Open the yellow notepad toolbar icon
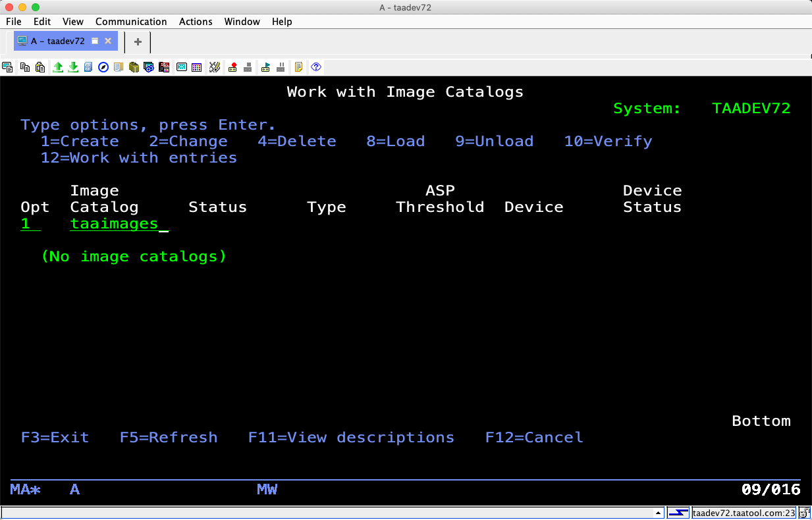812x520 pixels. 298,67
